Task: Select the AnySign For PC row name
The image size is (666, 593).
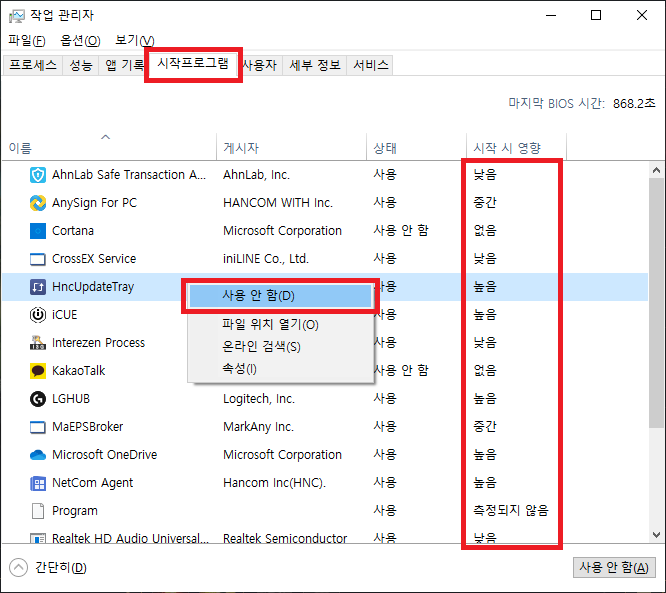Action: point(94,203)
